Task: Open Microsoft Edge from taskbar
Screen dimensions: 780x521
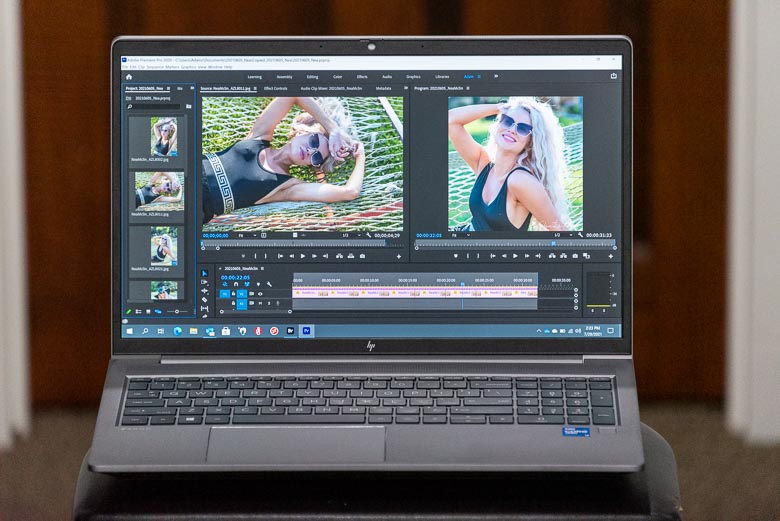Action: [x=177, y=331]
